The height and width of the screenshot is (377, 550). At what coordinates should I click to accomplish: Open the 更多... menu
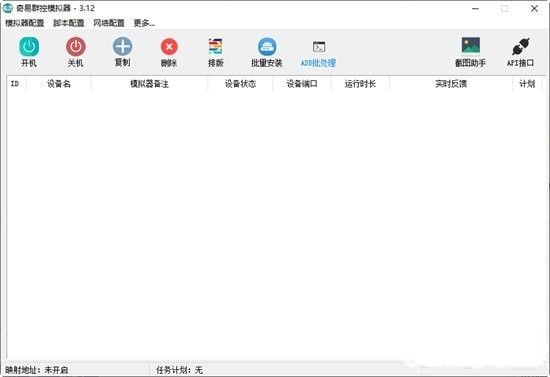(144, 23)
